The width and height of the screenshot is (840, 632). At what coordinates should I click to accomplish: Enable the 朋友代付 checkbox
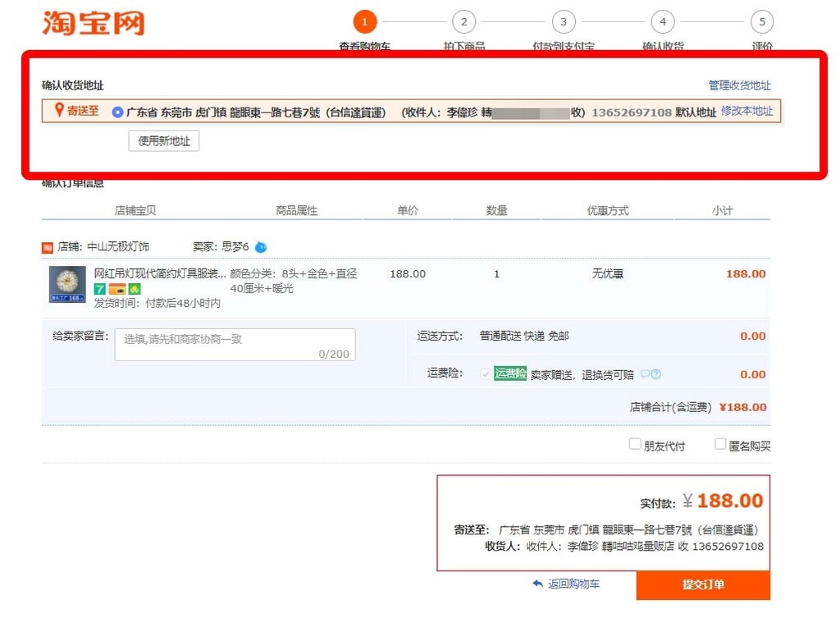635,444
